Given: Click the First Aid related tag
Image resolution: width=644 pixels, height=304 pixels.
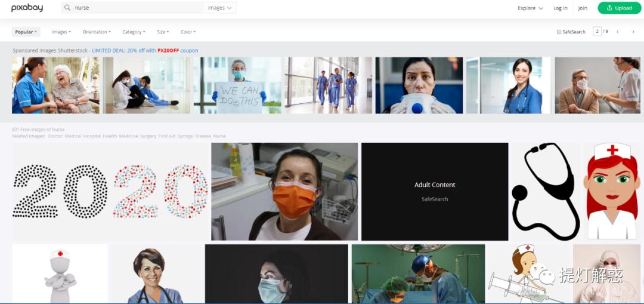Looking at the screenshot, I should pos(167,136).
